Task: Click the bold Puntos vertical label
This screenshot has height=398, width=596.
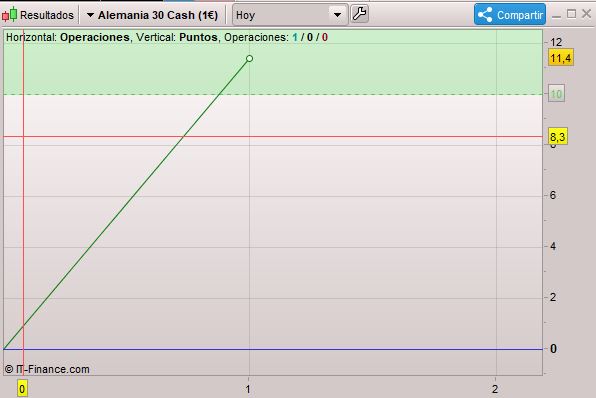Action: [x=198, y=37]
